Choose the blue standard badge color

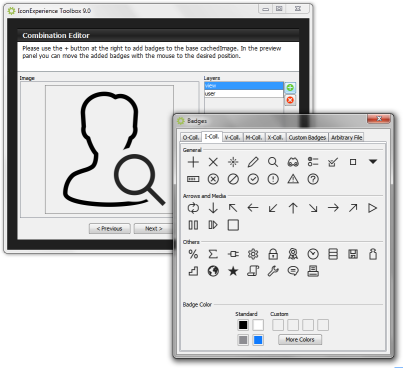coord(258,340)
